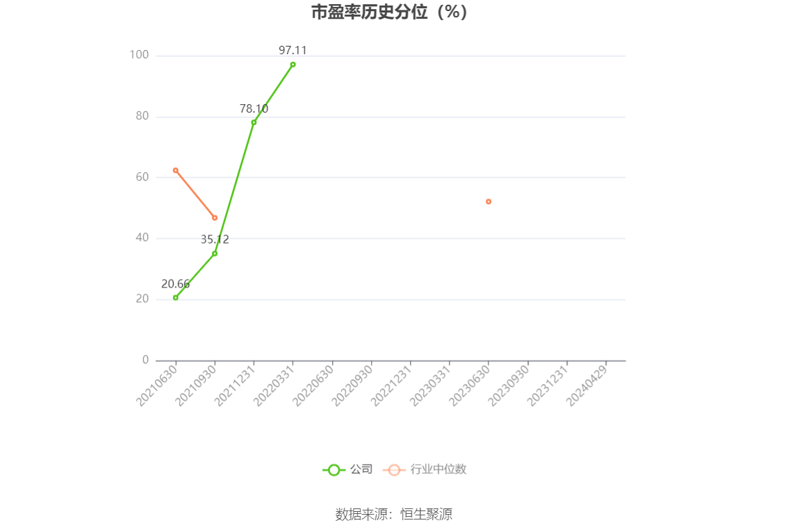Click the 20220630 x-axis label

pos(313,386)
